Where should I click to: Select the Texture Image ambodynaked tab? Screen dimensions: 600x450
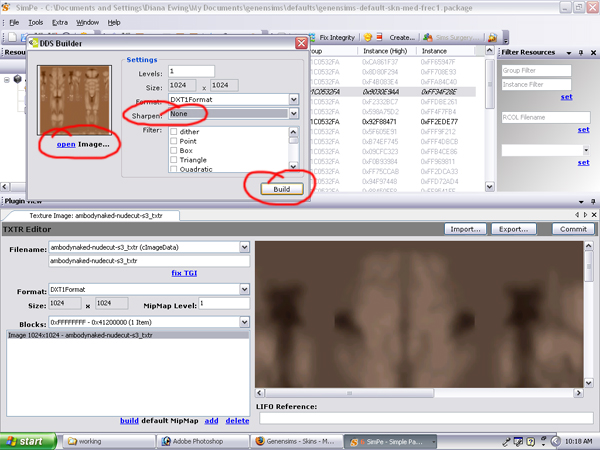click(x=96, y=215)
